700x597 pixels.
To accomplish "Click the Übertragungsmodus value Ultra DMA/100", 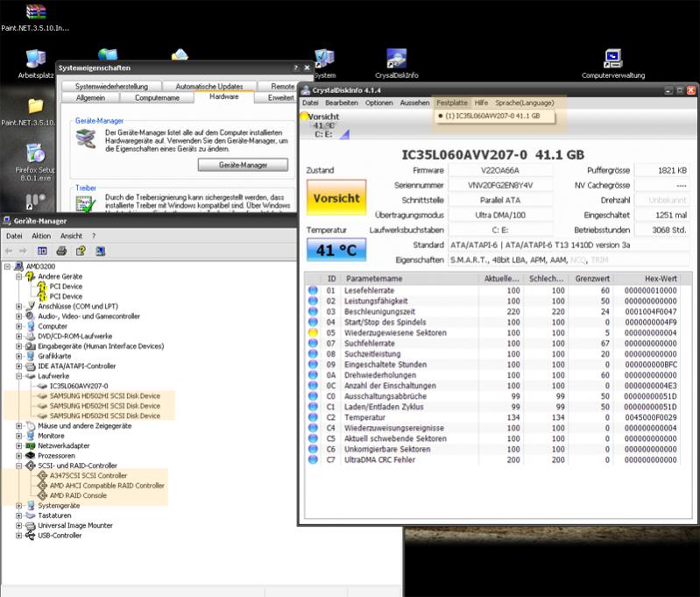I will (500, 215).
